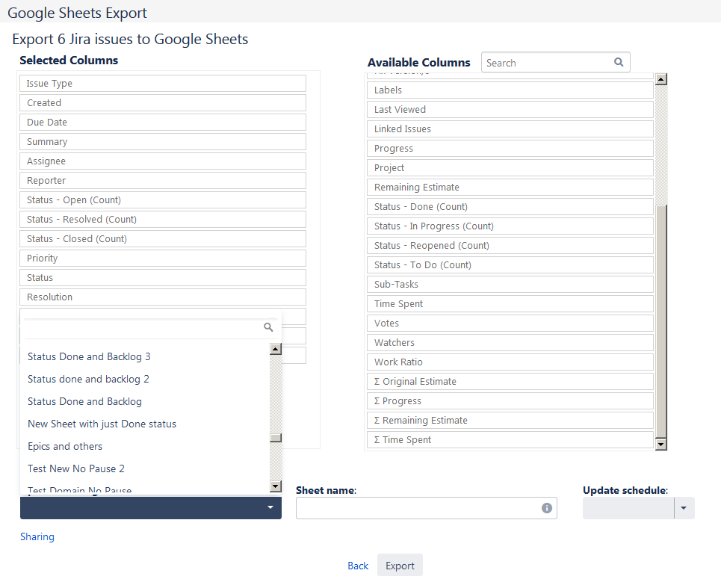Viewport: 721px width, 588px height.
Task: Select the 'Due Date' selected column
Action: coord(163,123)
